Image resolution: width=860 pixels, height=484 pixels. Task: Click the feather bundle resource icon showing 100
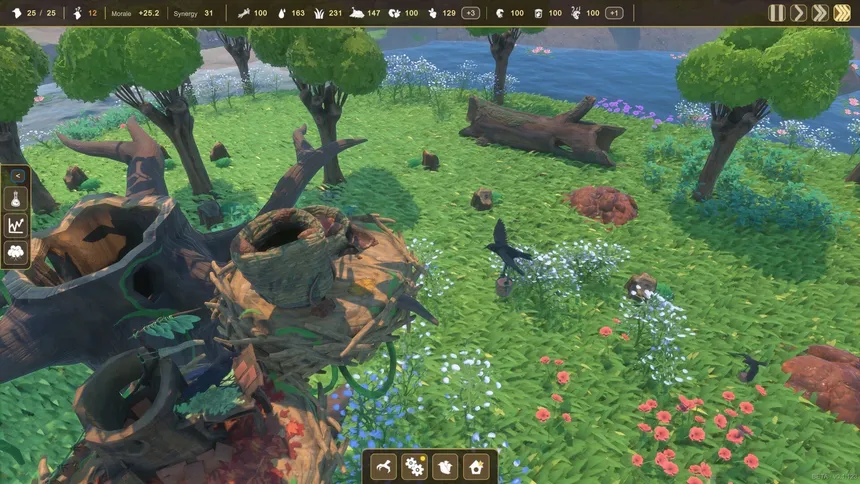tap(575, 13)
